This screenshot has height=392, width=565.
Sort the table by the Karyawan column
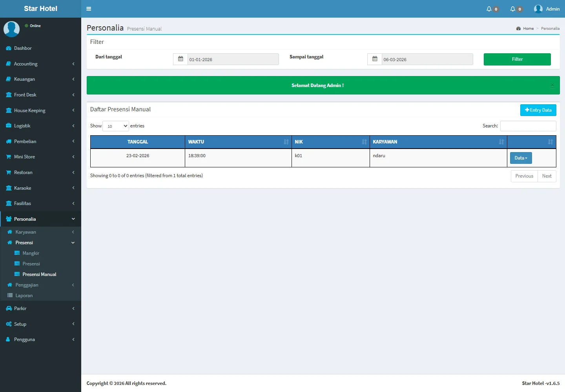438,142
